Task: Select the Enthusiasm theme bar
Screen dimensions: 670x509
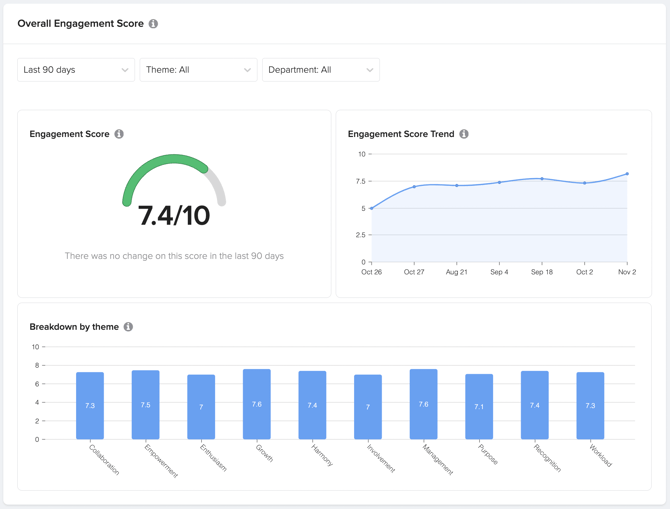Action: coord(201,407)
